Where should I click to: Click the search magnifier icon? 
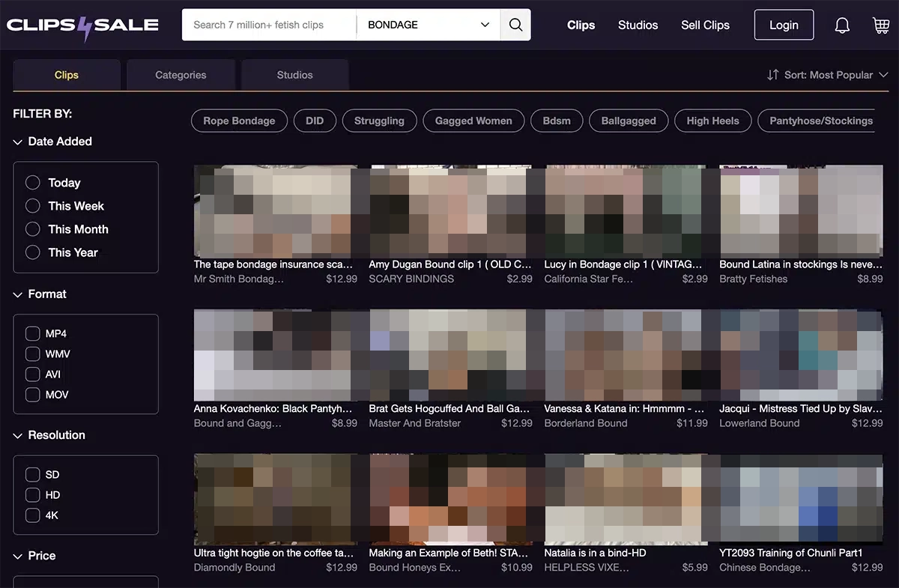(x=515, y=25)
